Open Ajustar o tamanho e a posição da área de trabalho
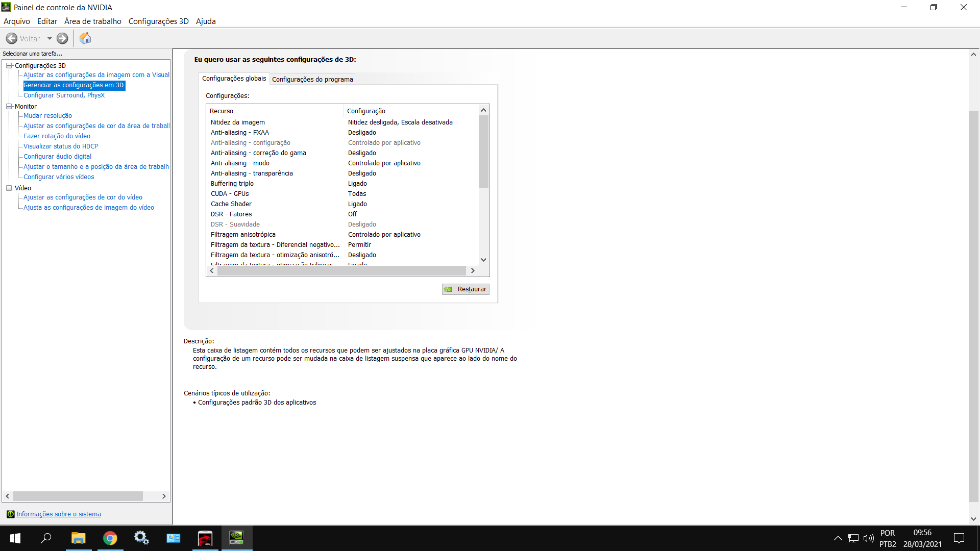This screenshot has width=980, height=551. [x=96, y=167]
